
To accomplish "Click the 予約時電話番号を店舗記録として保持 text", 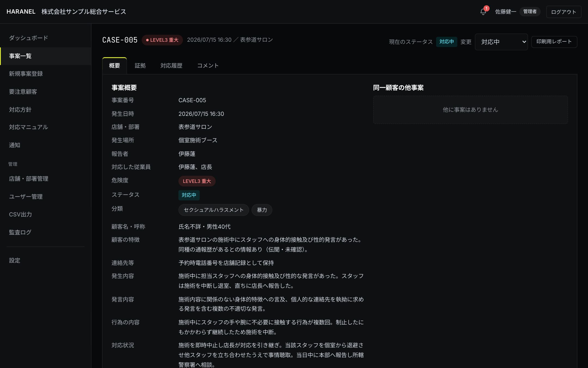I will [226, 263].
